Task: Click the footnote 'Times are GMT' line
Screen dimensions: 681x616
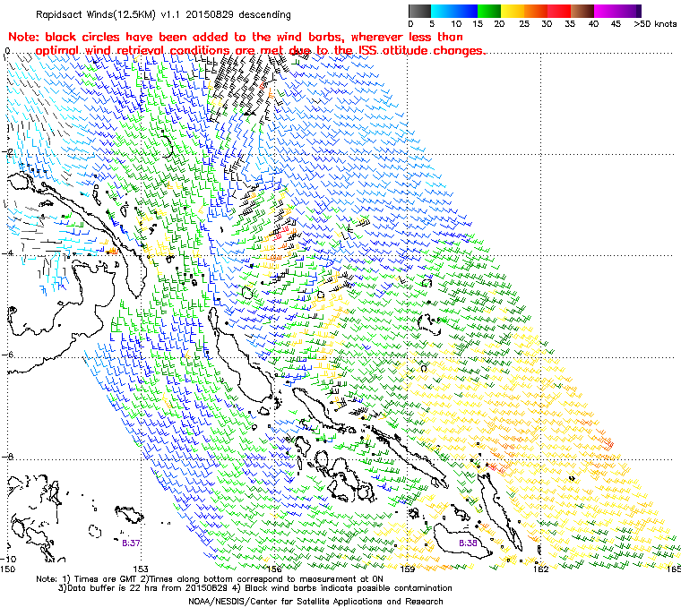Action: coord(210,579)
